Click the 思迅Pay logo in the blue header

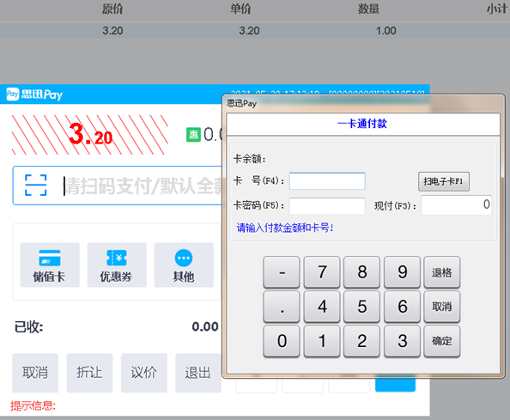click(x=34, y=94)
